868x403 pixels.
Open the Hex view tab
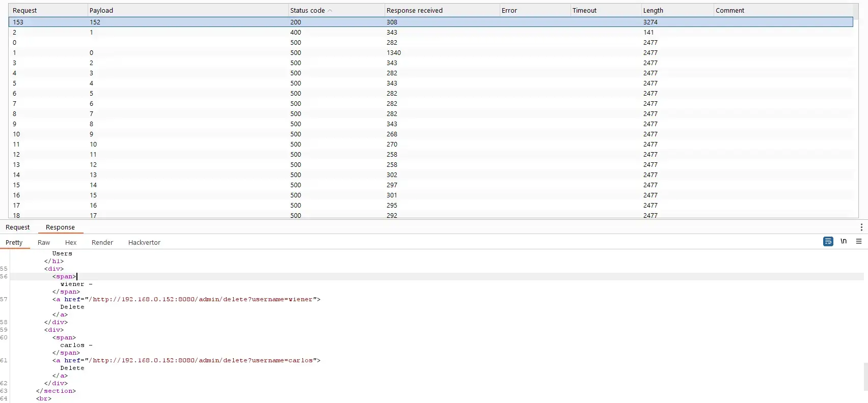click(71, 243)
